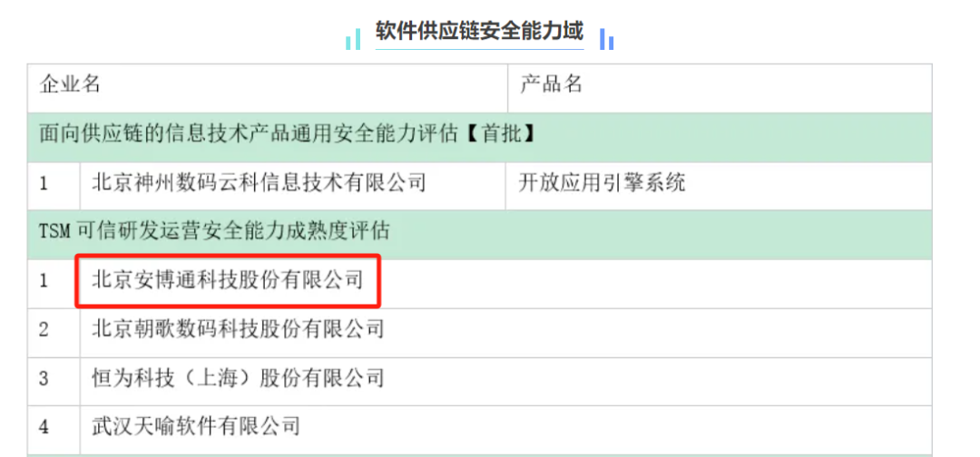Click the TSM 可信研发运营安全能力成熟度评估 section row
The height and width of the screenshot is (457, 980).
coord(214,232)
